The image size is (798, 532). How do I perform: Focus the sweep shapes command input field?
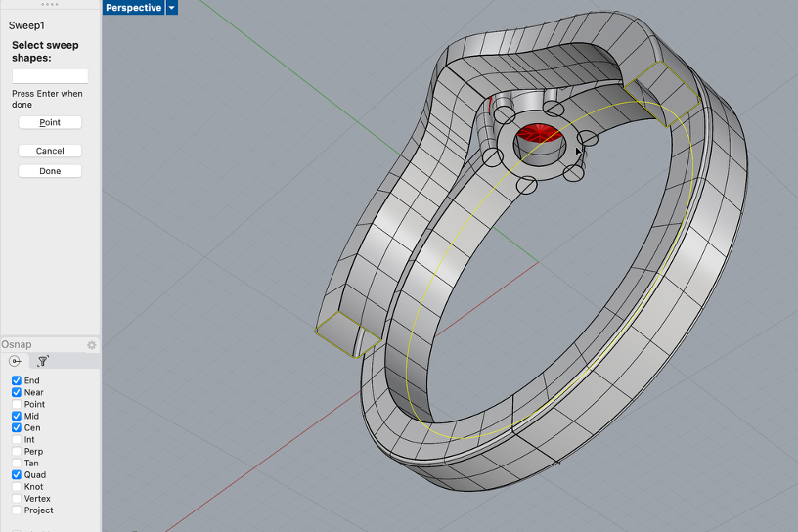50,76
